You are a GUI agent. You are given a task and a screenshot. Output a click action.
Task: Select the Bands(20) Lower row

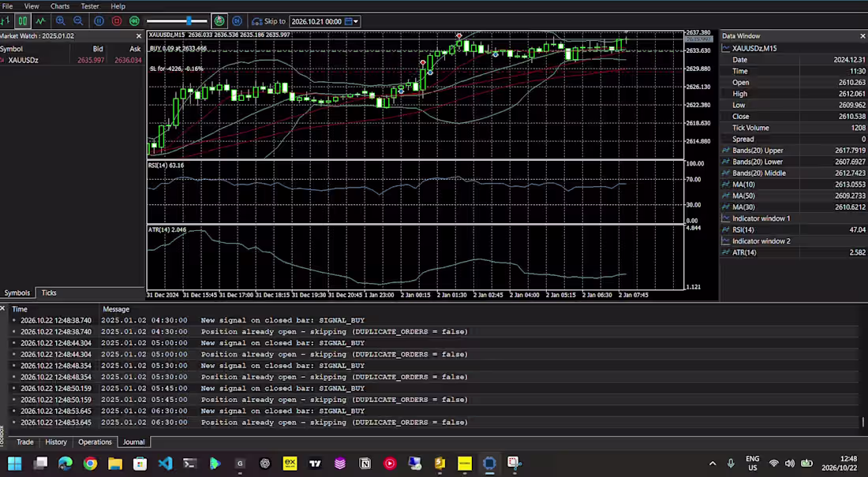[793, 162]
